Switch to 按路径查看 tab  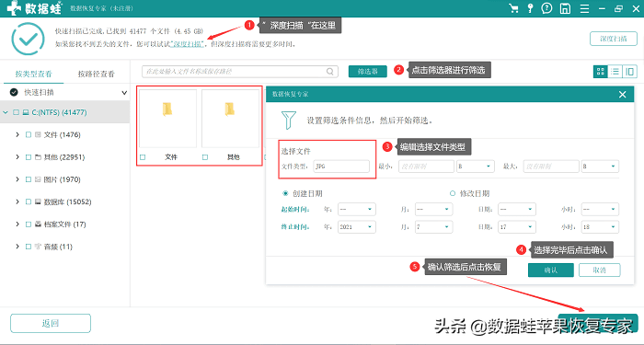coord(96,74)
